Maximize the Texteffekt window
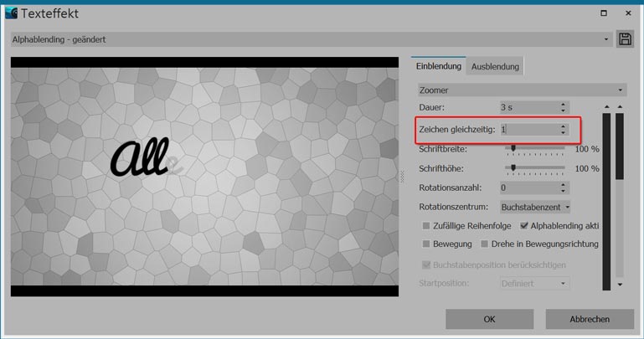Screen dimensions: 644x339 pyautogui.click(x=604, y=13)
